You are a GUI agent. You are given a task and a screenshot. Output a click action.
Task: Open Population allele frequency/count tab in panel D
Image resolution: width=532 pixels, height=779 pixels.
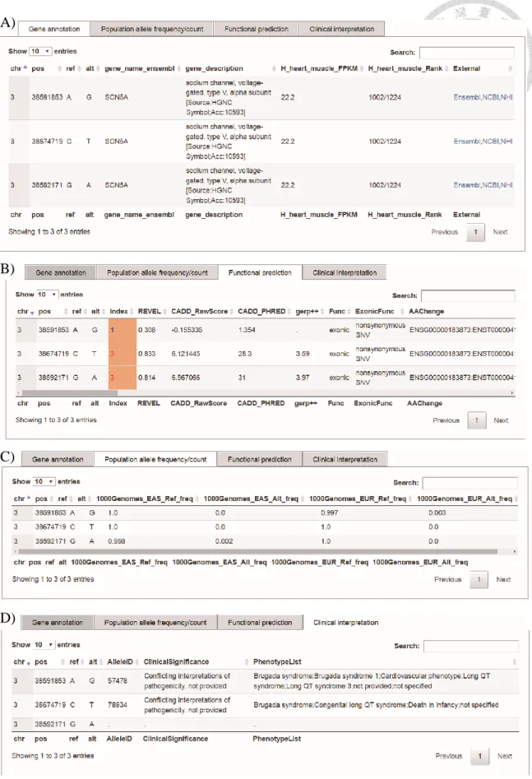click(x=155, y=623)
